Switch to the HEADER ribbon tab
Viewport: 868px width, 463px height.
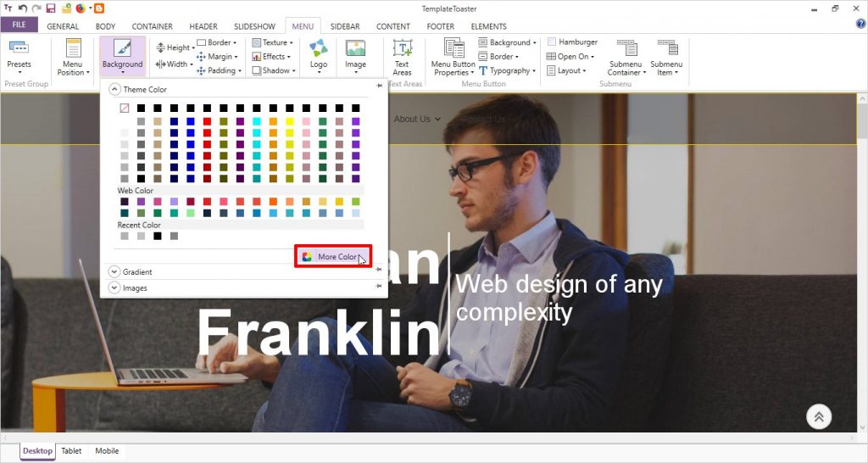point(203,26)
